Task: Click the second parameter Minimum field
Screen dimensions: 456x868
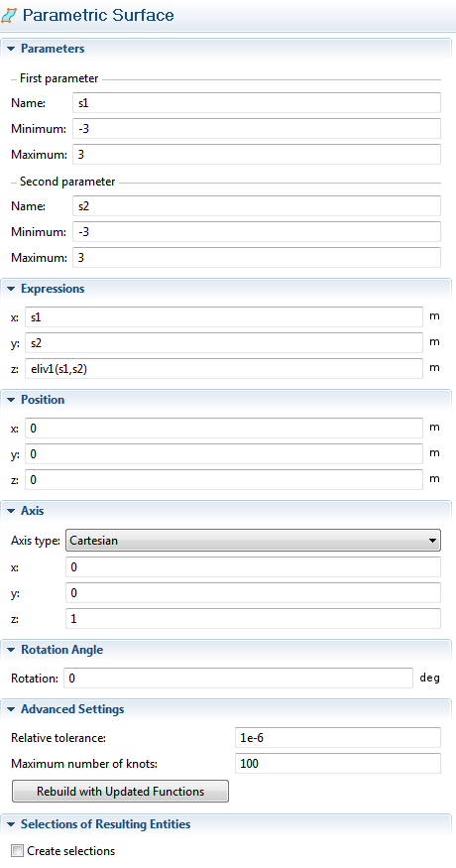Action: (257, 232)
